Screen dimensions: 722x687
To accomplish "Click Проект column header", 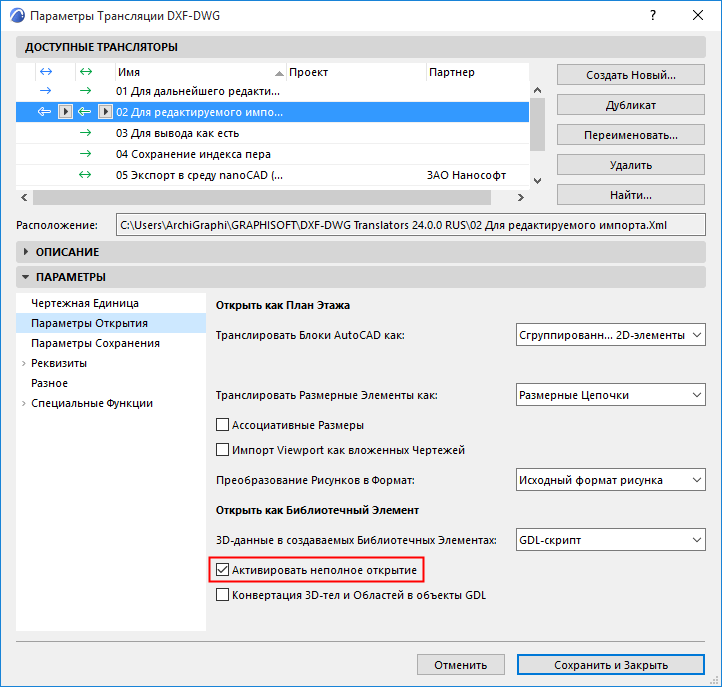I will tap(356, 72).
